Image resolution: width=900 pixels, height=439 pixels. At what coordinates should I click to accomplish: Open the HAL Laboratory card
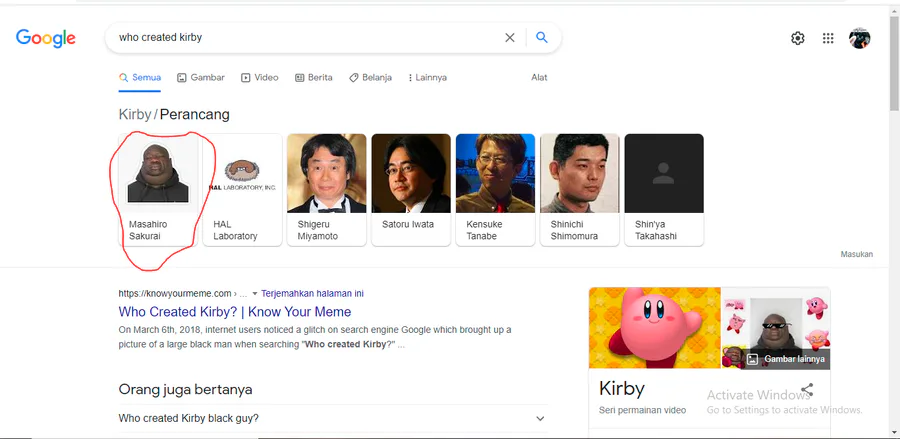pyautogui.click(x=242, y=190)
